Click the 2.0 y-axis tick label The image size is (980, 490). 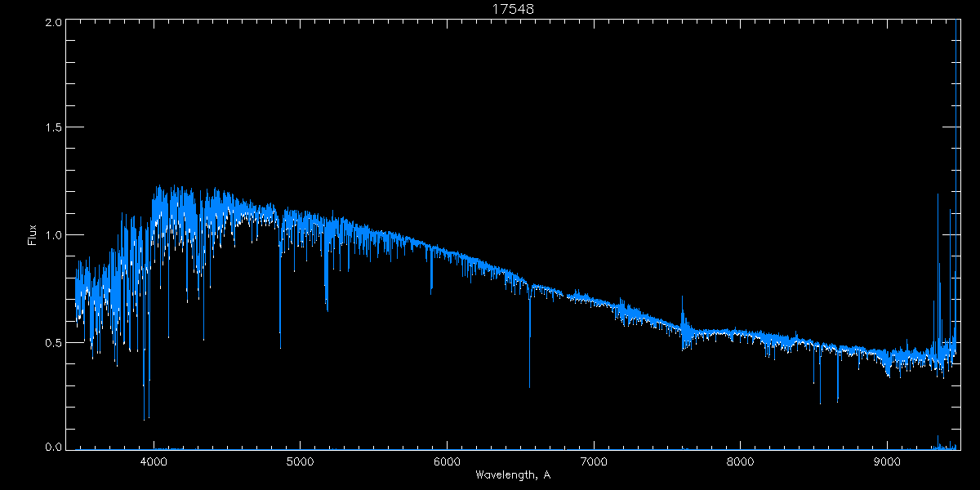tap(54, 23)
